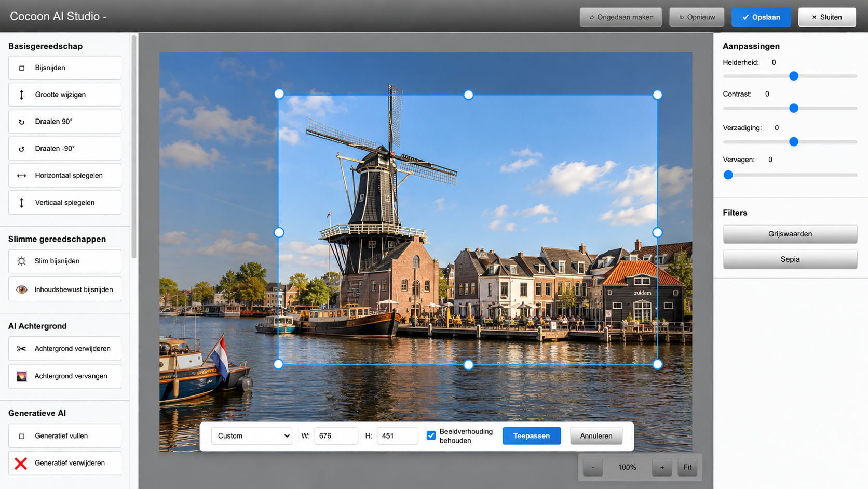Click the Fit zoom button

687,467
